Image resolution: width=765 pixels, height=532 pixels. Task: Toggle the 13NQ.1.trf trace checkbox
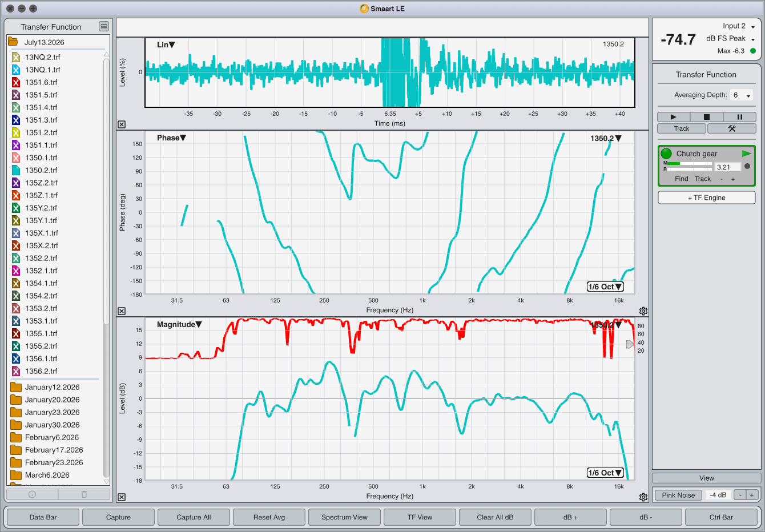[x=16, y=70]
